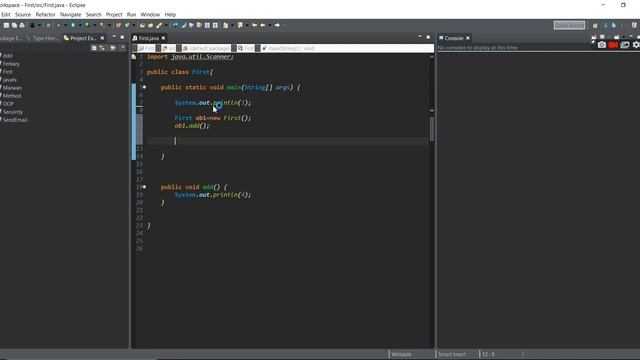Select the SendEmail project in Project Explorer
The image size is (640, 360).
click(x=14, y=120)
